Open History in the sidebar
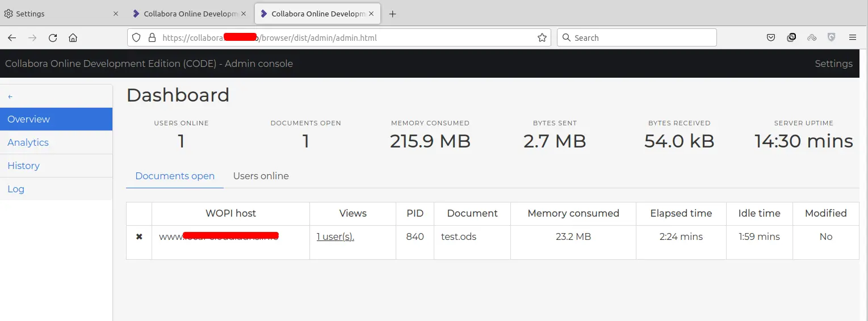 56,166
